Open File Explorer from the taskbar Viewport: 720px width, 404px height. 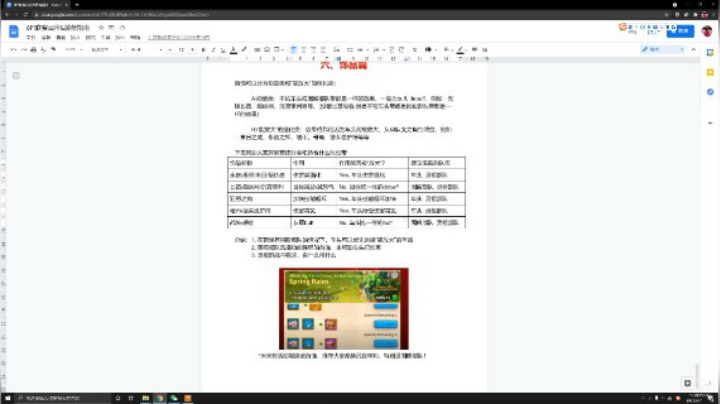pos(146,398)
